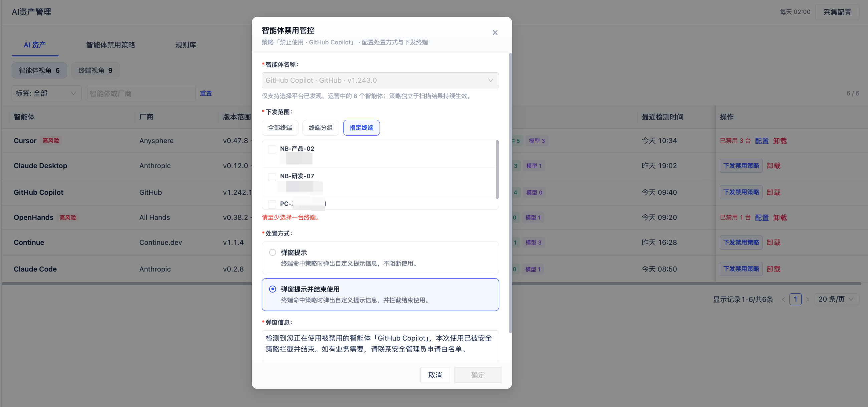Switch to 智能体禁用策略 tab
Viewport: 868px width, 407px height.
(111, 45)
